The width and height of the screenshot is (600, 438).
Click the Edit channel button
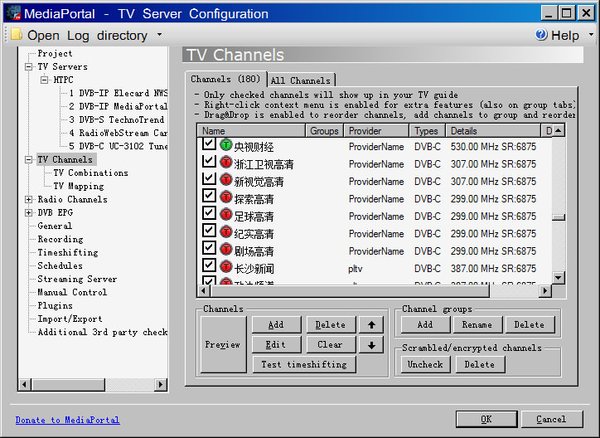click(276, 345)
